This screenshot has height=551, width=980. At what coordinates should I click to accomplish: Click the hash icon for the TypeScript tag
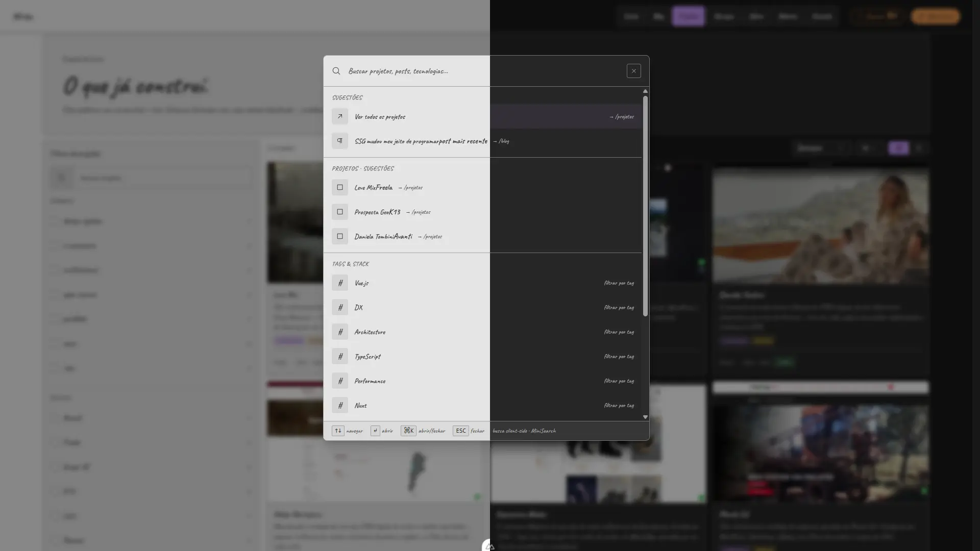[x=340, y=356]
